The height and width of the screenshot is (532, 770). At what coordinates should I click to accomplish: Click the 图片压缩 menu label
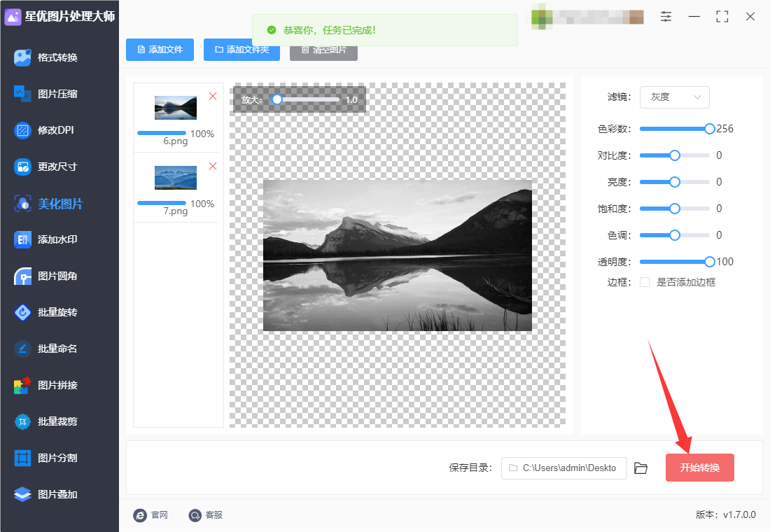click(57, 94)
